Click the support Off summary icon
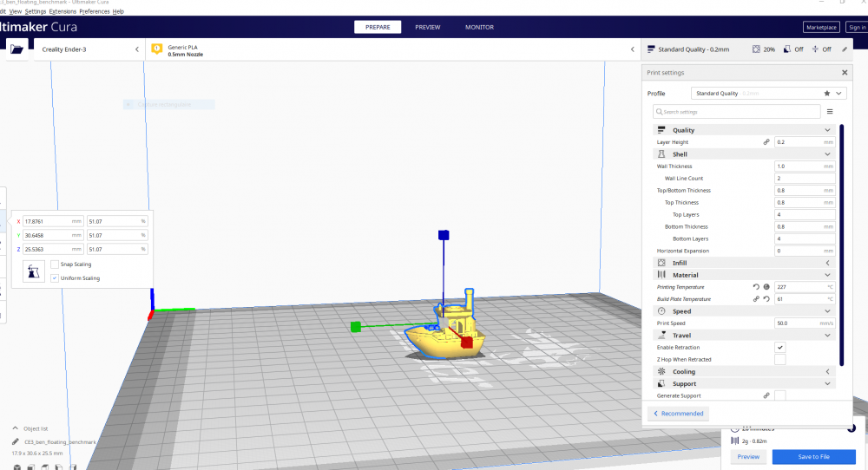Image resolution: width=868 pixels, height=470 pixels. (787, 49)
